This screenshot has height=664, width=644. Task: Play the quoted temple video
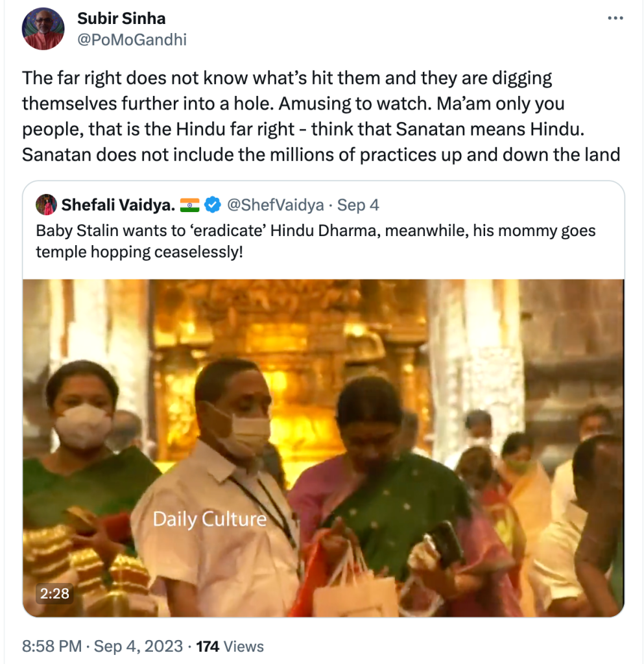tap(323, 447)
